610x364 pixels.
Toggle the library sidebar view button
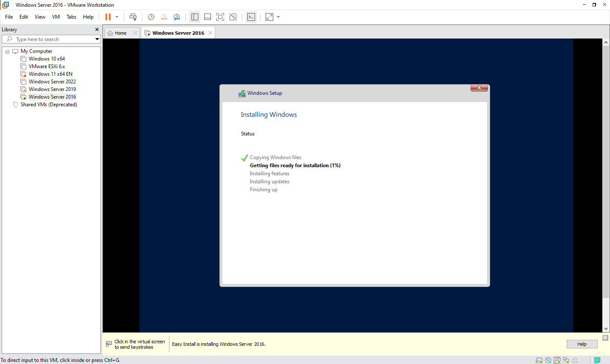[x=195, y=17]
